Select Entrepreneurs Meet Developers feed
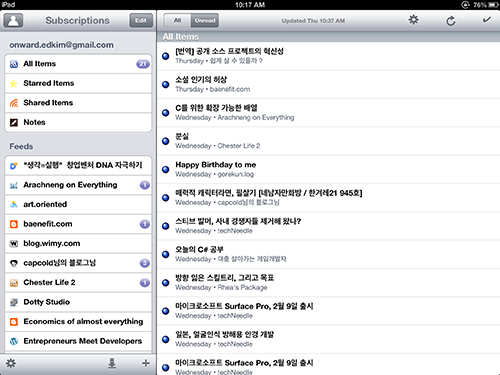 point(78,341)
